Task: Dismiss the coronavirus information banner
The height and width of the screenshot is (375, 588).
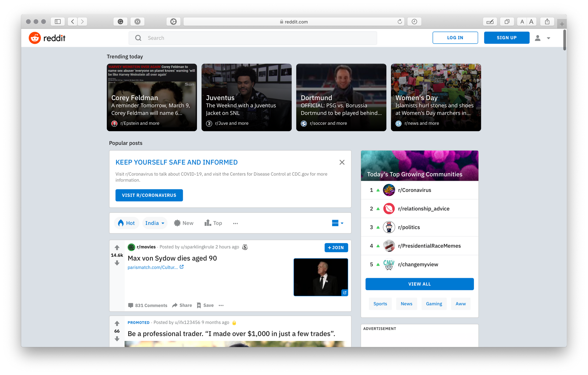Action: coord(342,162)
